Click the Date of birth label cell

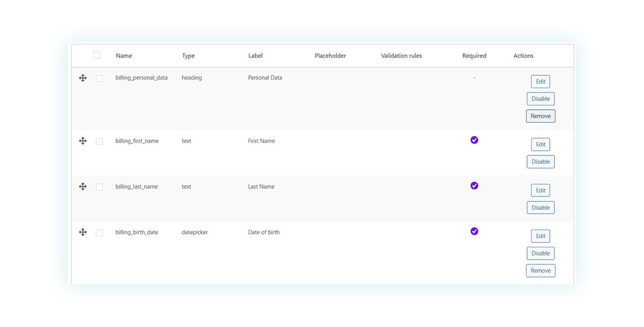coord(264,232)
